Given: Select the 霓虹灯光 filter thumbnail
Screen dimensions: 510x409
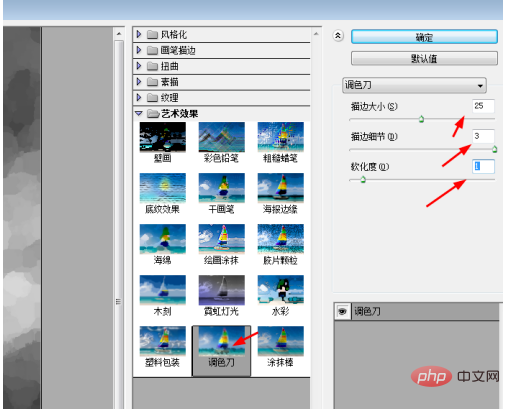Looking at the screenshot, I should click(222, 290).
